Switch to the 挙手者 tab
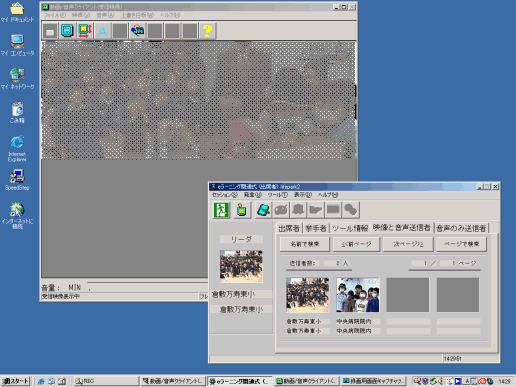The image size is (516, 387). coord(316,228)
